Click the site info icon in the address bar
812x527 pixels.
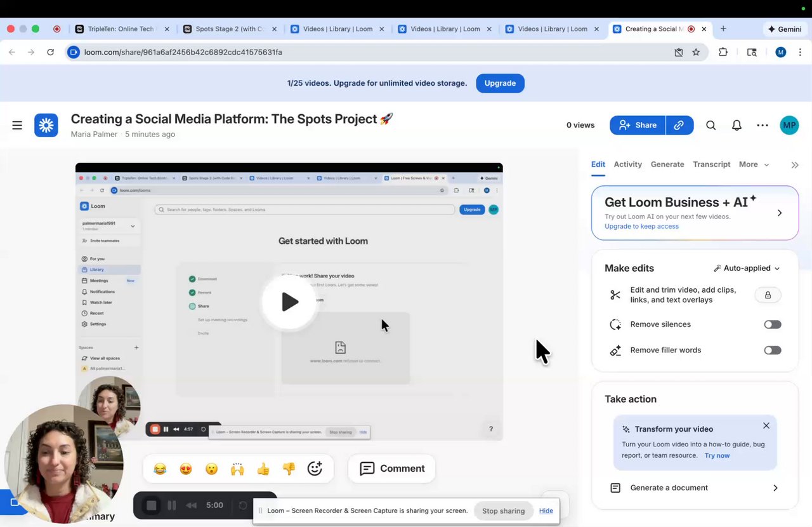pos(73,52)
